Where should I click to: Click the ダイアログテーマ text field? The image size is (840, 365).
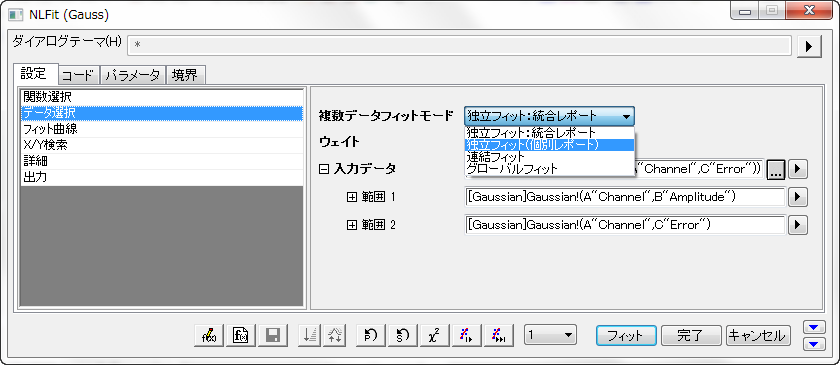459,46
